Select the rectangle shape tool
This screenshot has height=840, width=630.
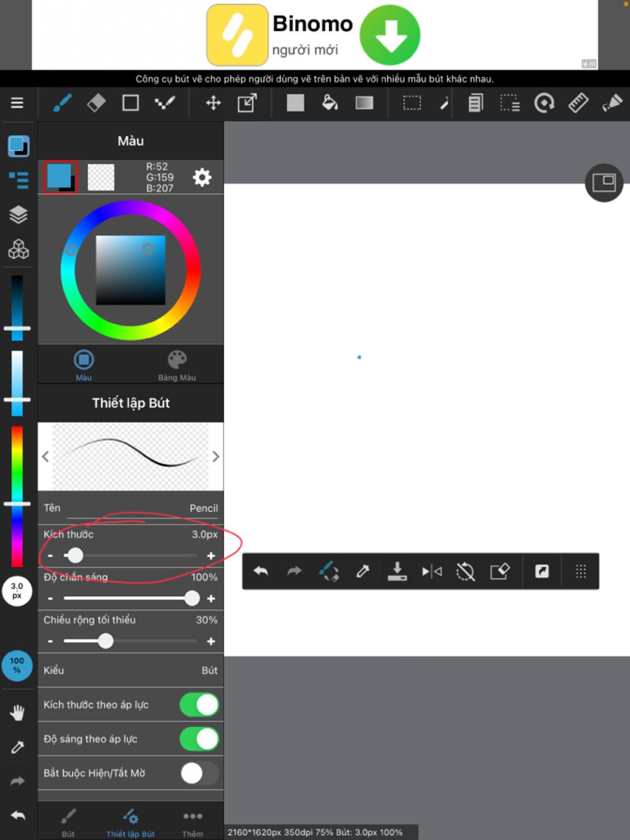tap(130, 103)
